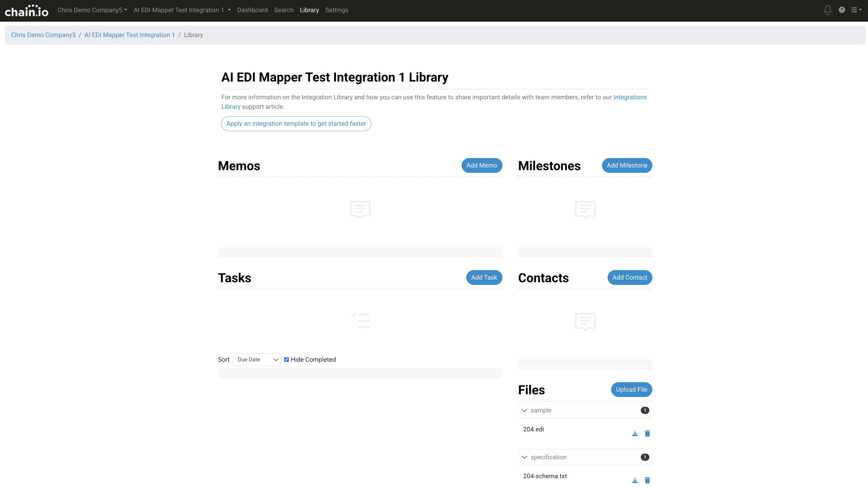Open AI EDI Mapper Test Integration dropdown
Screen dimensions: 868x488
182,10
